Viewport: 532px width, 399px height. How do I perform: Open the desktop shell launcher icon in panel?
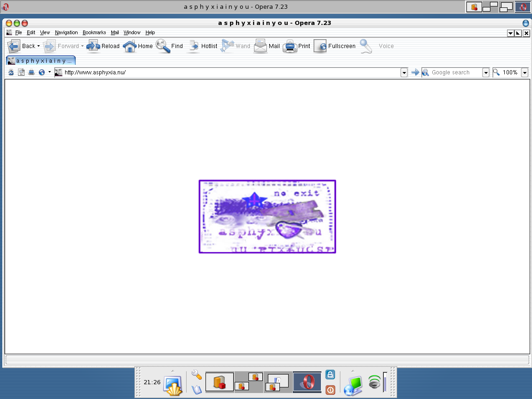[x=173, y=386]
